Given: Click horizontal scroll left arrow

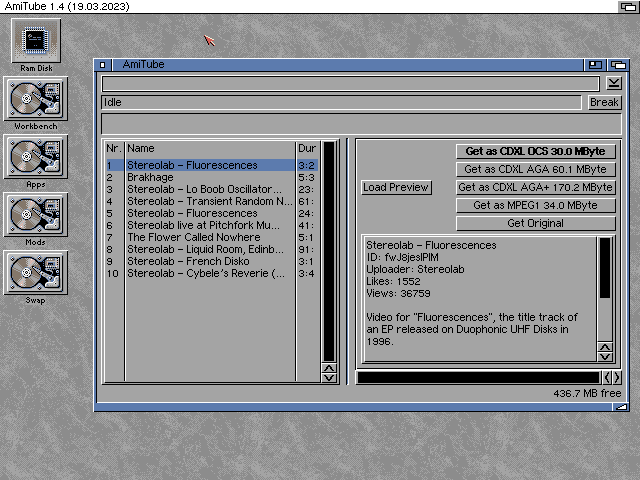Looking at the screenshot, I should point(607,378).
